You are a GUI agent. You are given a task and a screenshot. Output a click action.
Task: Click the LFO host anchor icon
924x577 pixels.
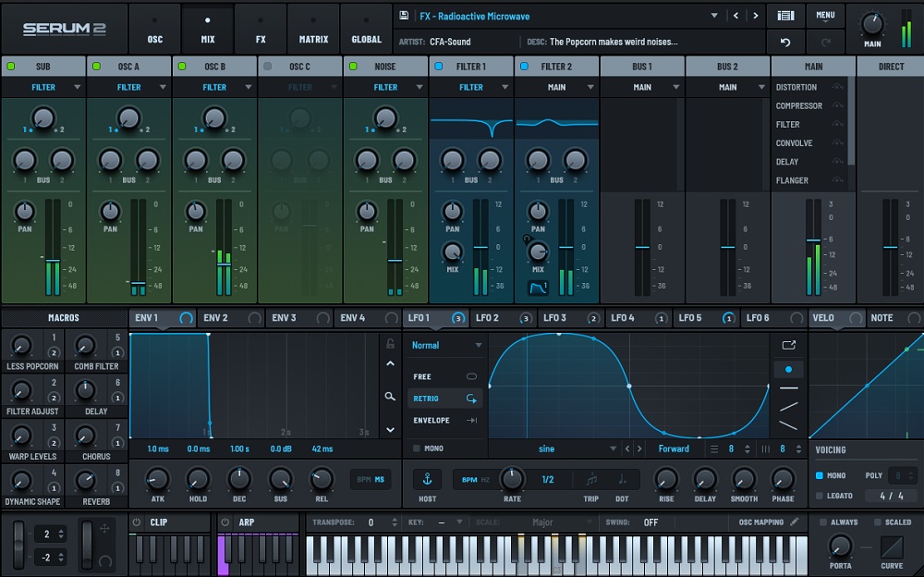pos(427,479)
